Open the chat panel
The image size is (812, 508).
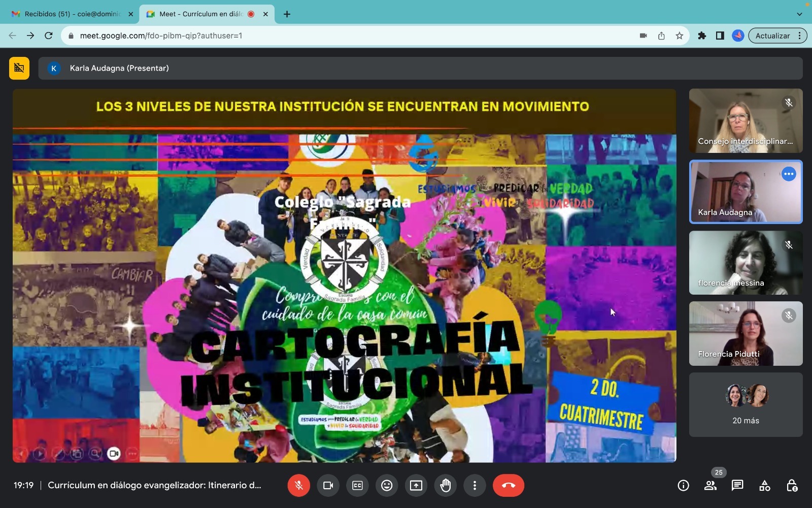[737, 486]
